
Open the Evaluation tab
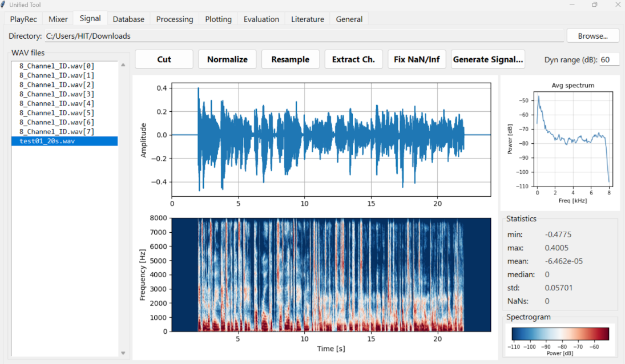click(x=261, y=19)
